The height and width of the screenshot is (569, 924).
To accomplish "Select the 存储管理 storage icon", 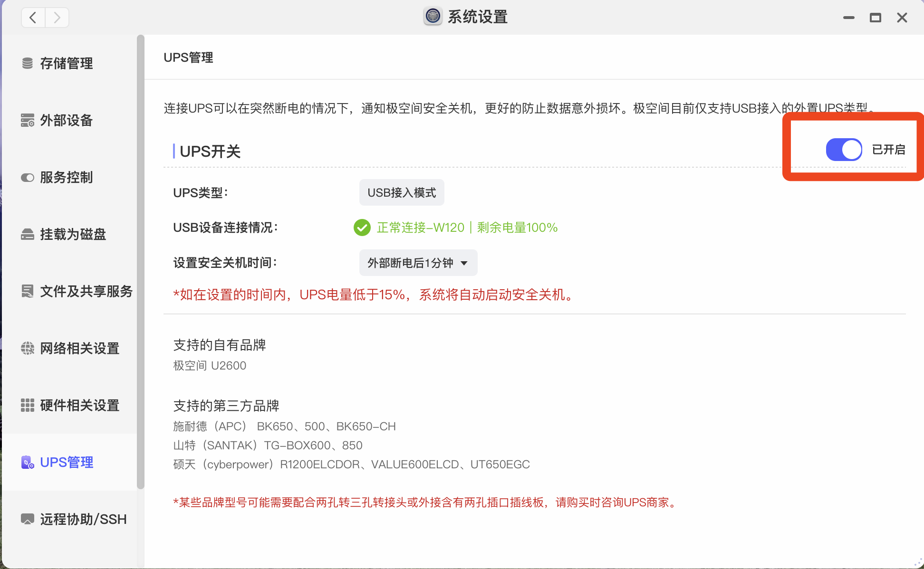I will pos(27,63).
